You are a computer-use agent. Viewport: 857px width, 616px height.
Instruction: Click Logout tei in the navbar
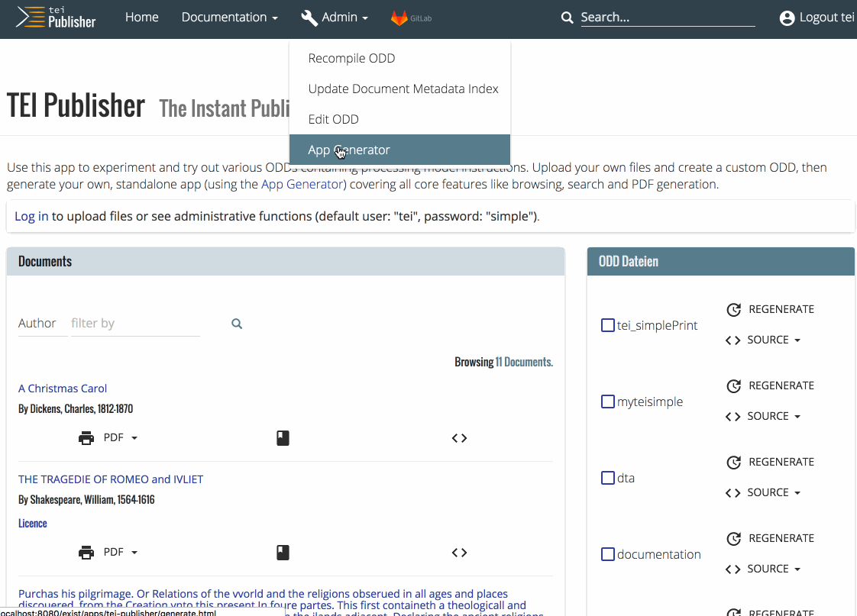coord(817,18)
